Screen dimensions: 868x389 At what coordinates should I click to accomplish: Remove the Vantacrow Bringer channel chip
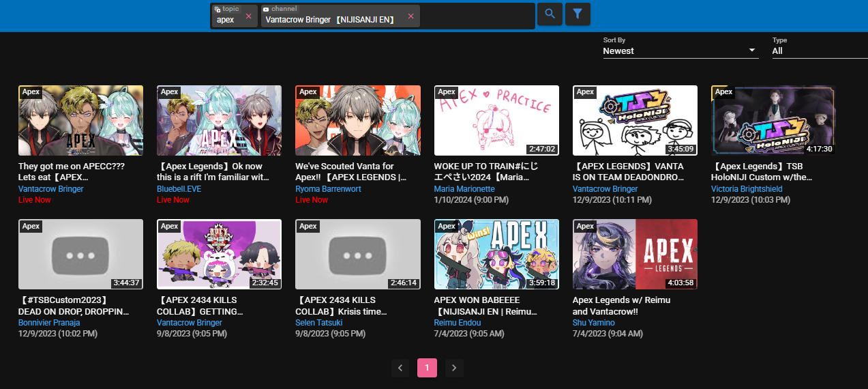click(x=410, y=16)
